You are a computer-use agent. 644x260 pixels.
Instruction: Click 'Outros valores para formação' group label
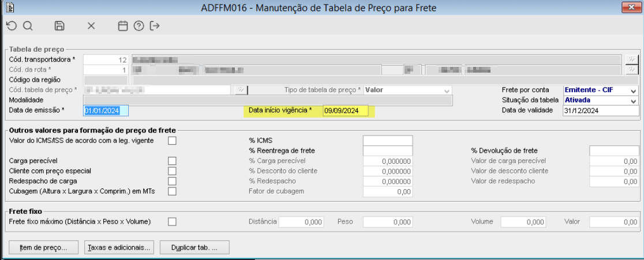click(x=92, y=130)
